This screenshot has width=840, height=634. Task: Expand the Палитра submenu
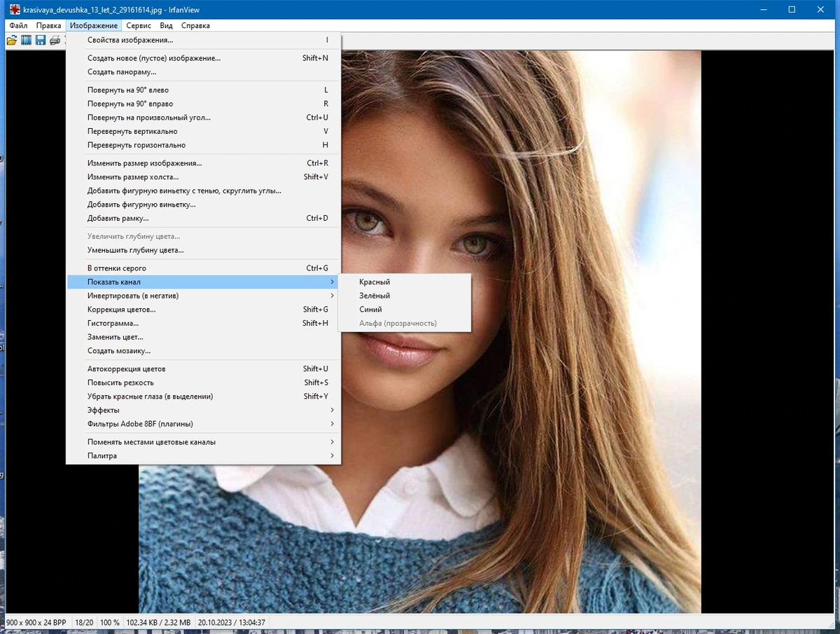coord(204,455)
